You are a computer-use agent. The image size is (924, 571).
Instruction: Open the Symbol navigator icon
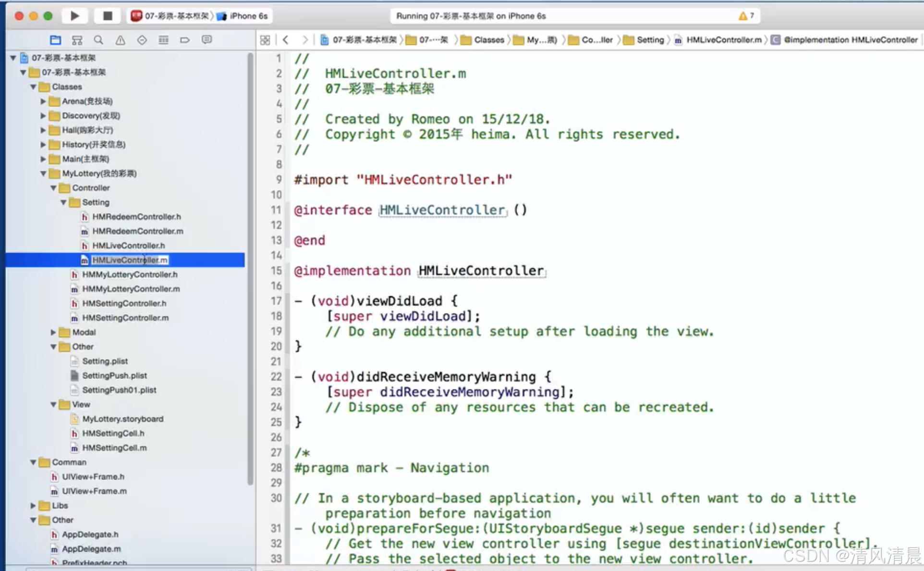click(x=77, y=40)
